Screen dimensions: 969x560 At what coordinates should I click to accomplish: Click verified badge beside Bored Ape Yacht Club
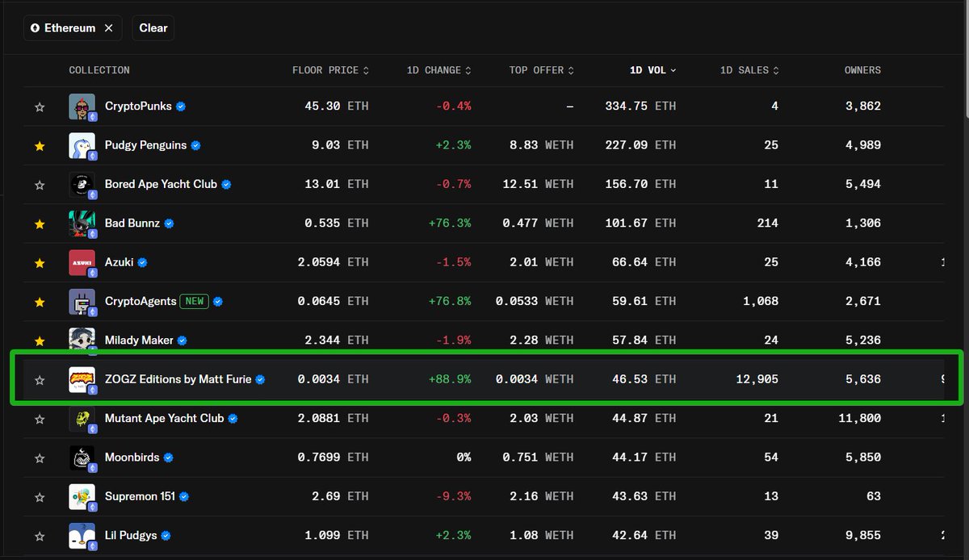(226, 185)
